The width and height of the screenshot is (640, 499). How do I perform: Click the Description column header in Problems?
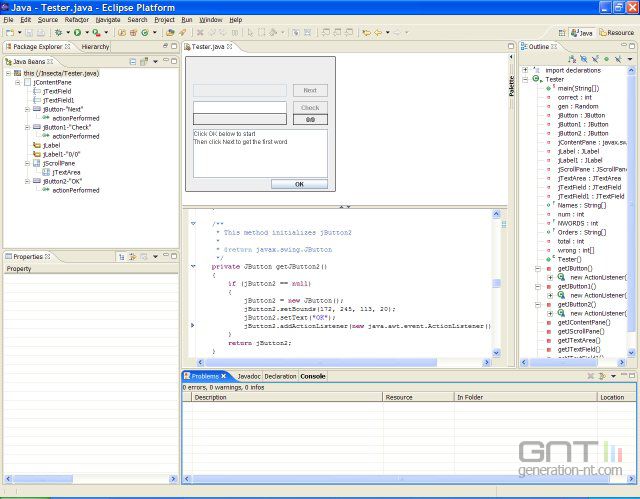click(287, 397)
